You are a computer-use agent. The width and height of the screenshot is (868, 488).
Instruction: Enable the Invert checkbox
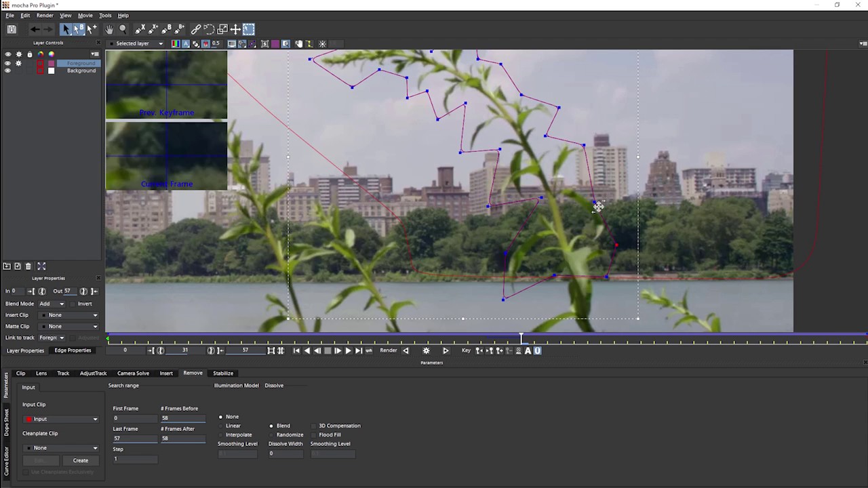click(x=72, y=304)
